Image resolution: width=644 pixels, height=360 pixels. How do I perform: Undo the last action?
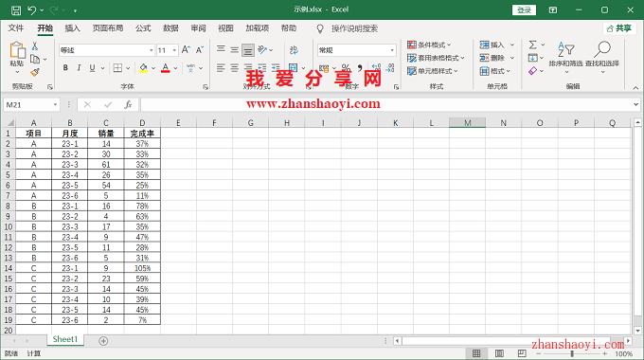pyautogui.click(x=32, y=10)
